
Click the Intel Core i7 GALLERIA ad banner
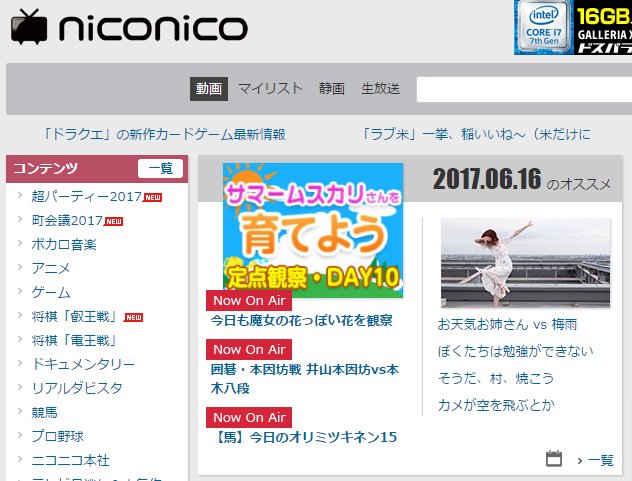point(573,27)
